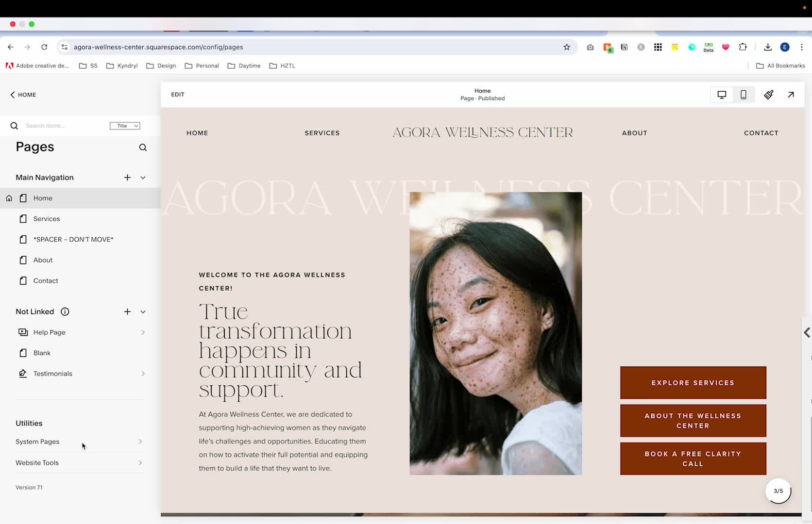Expand the side panel arrow handle

(x=807, y=332)
